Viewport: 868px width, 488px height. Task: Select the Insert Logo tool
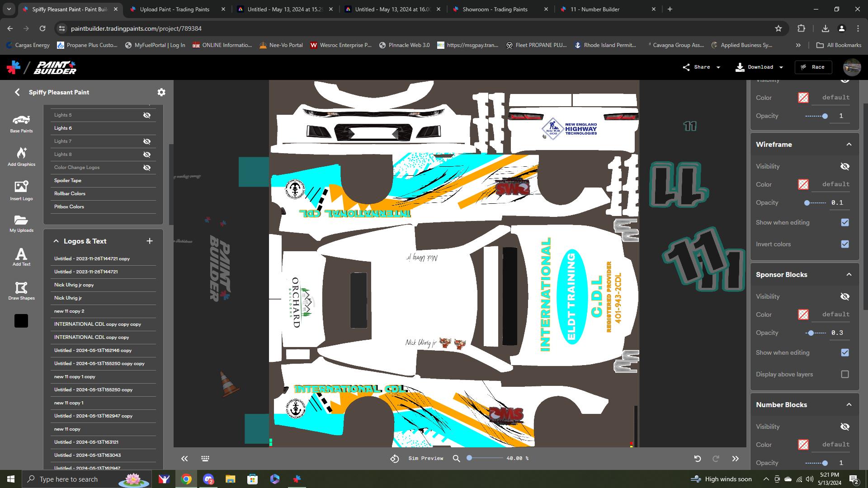point(21,190)
